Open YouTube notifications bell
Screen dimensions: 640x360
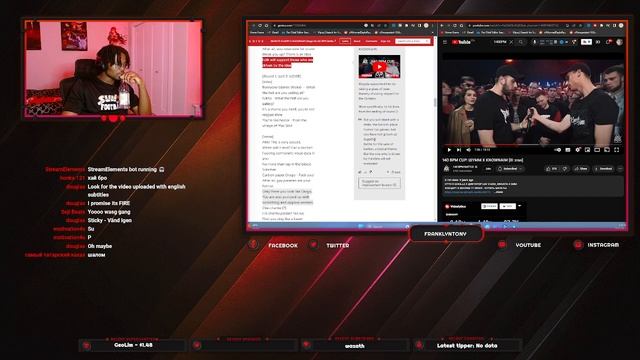609,42
